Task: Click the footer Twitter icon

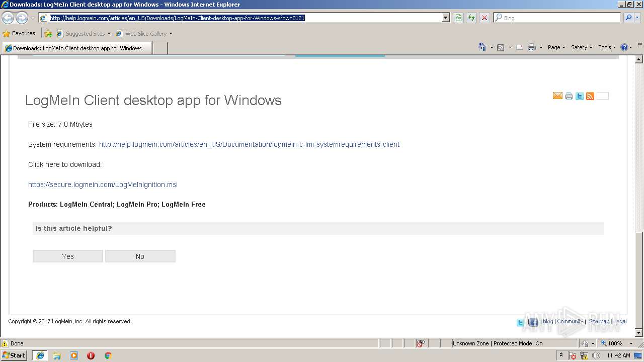Action: 521,322
